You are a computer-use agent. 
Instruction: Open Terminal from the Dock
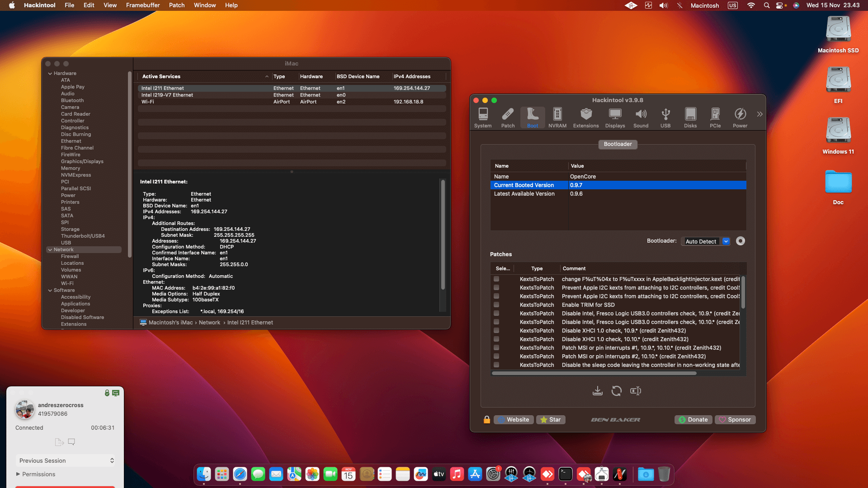566,474
